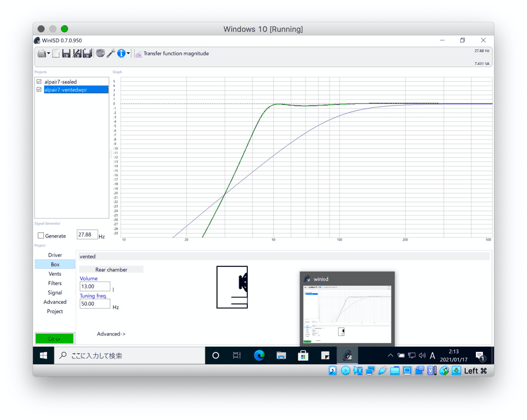
Task: Click the signal generator frequency field 27.88
Action: pos(87,235)
